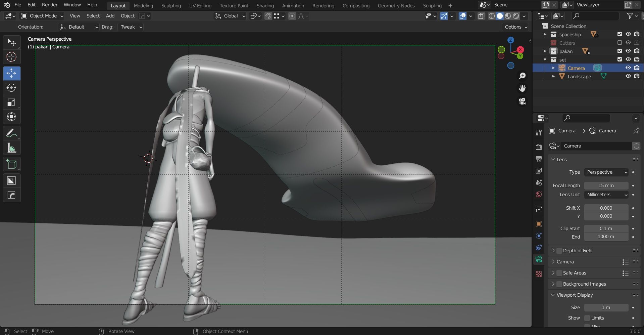The image size is (644, 335).
Task: Hide the Landscape object in viewport
Action: click(x=628, y=76)
